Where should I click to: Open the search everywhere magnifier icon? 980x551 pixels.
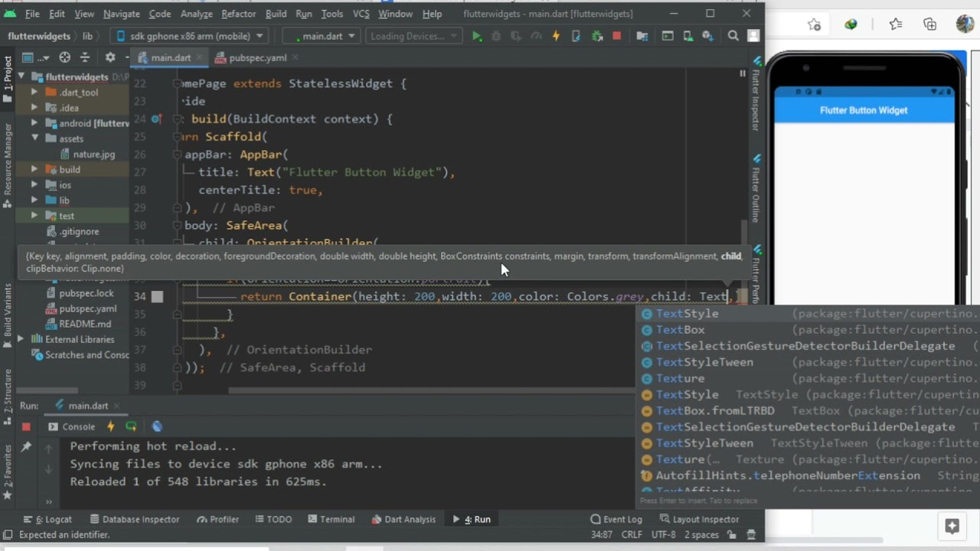point(733,36)
